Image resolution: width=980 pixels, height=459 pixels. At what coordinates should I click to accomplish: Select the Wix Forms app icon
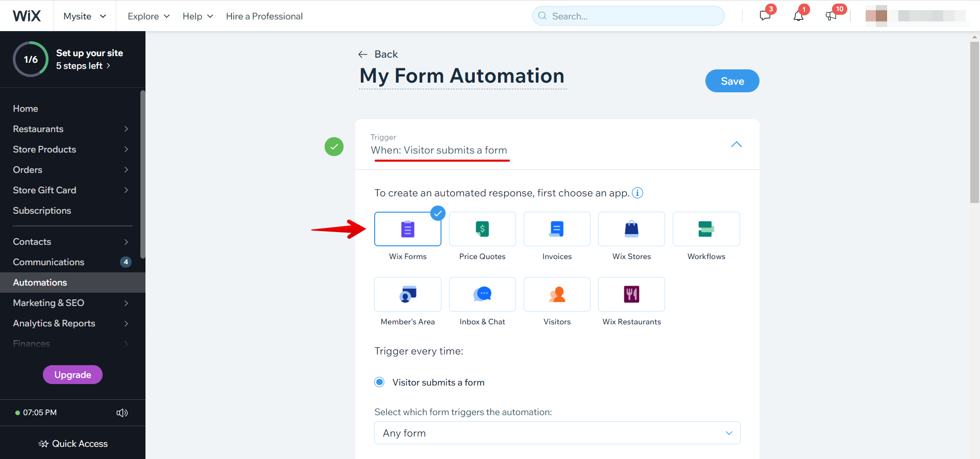407,229
